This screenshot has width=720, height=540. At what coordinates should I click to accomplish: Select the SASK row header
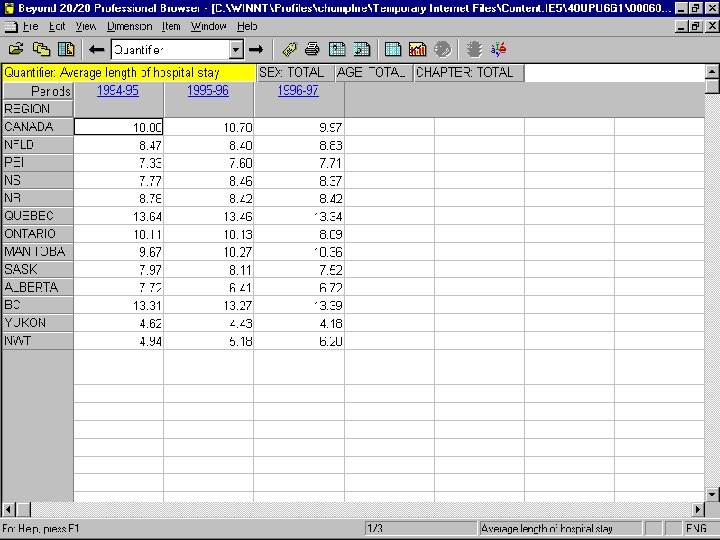pyautogui.click(x=38, y=269)
